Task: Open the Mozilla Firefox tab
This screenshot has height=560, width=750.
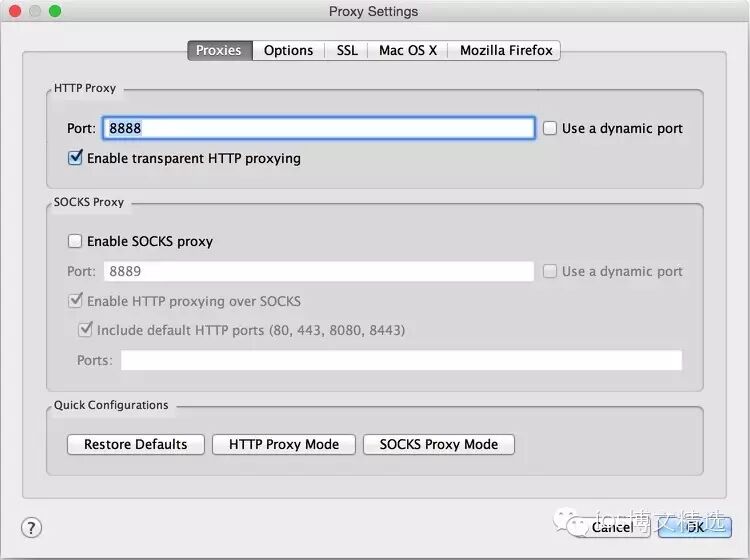Action: click(x=505, y=50)
